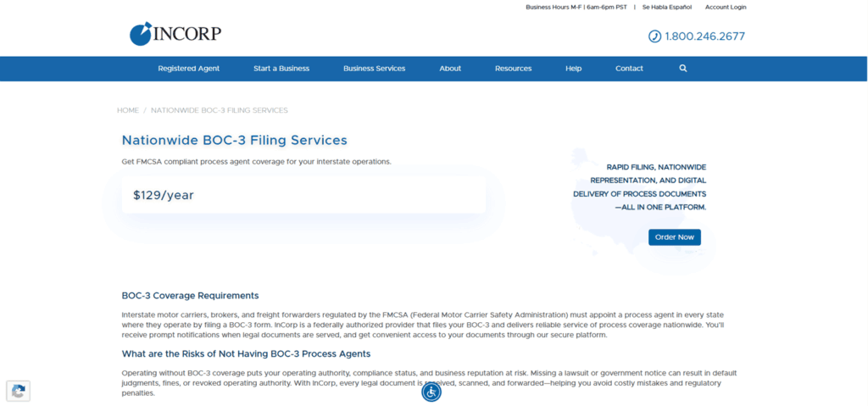Image resolution: width=868 pixels, height=406 pixels.
Task: Open the Registered Agent menu
Action: (189, 69)
